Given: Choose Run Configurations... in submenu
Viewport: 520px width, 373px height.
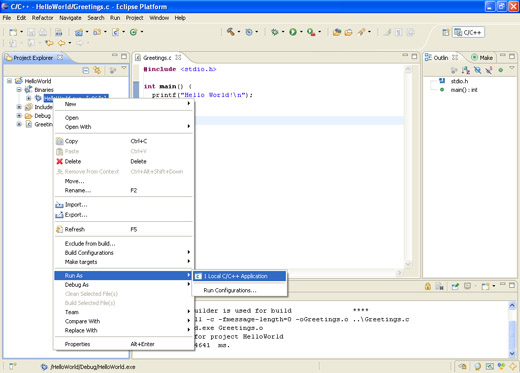Looking at the screenshot, I should coord(239,290).
